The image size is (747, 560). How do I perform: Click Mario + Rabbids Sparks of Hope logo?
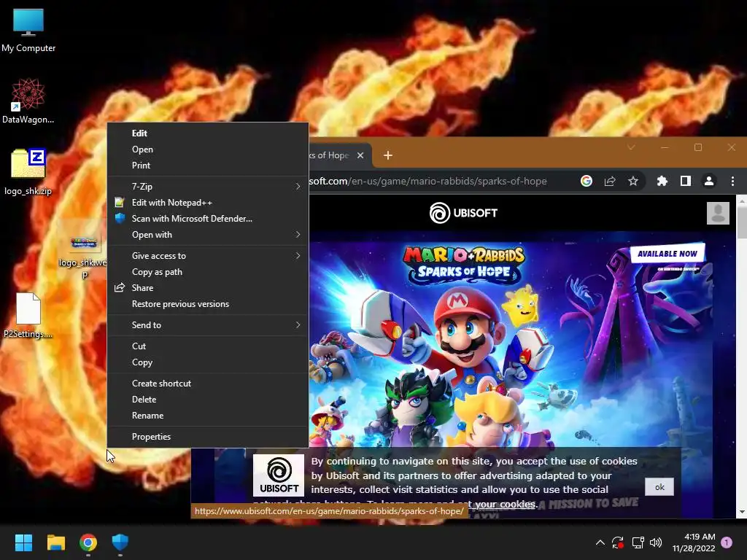click(463, 264)
